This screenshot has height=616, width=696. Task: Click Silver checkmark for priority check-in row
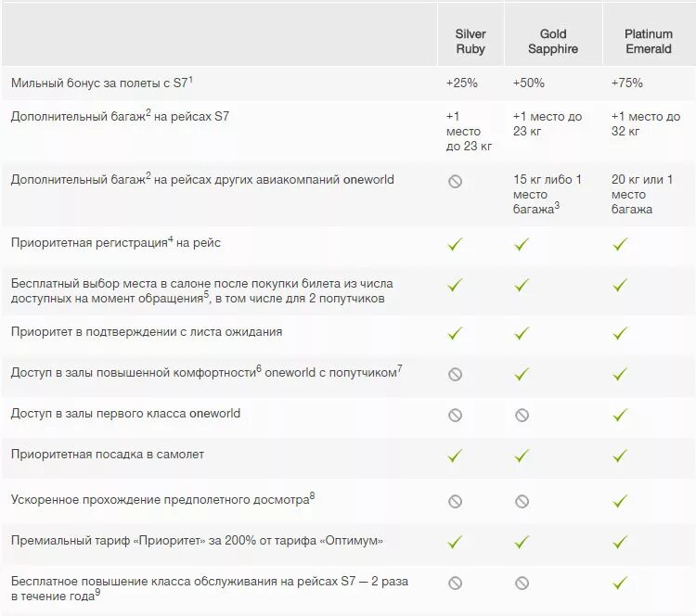(455, 245)
